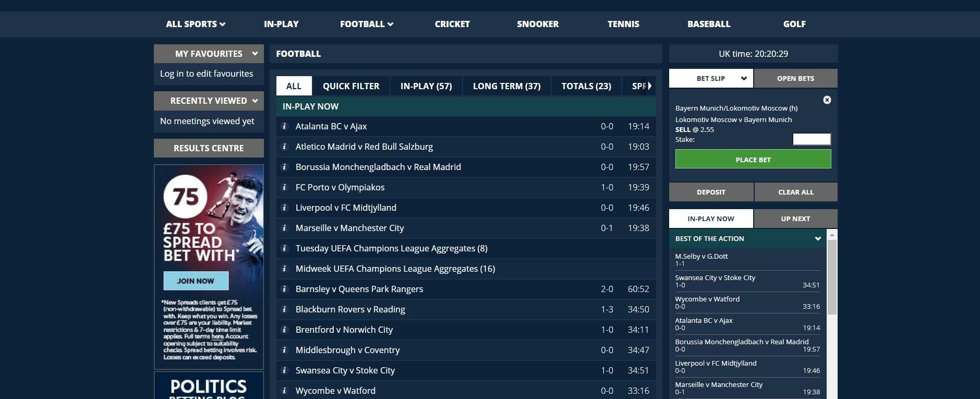Switch to the In-Play (57) tab
Image resolution: width=980 pixels, height=399 pixels.
426,86
